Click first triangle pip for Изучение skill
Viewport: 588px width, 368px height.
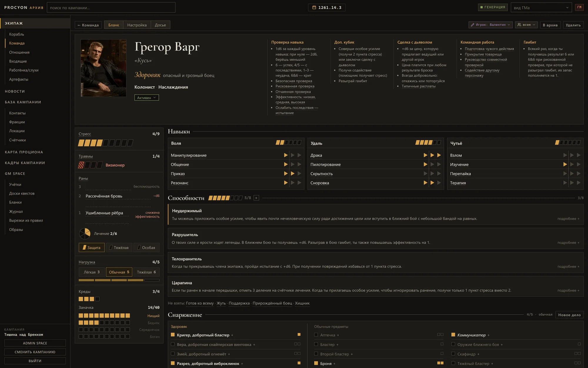tap(565, 164)
